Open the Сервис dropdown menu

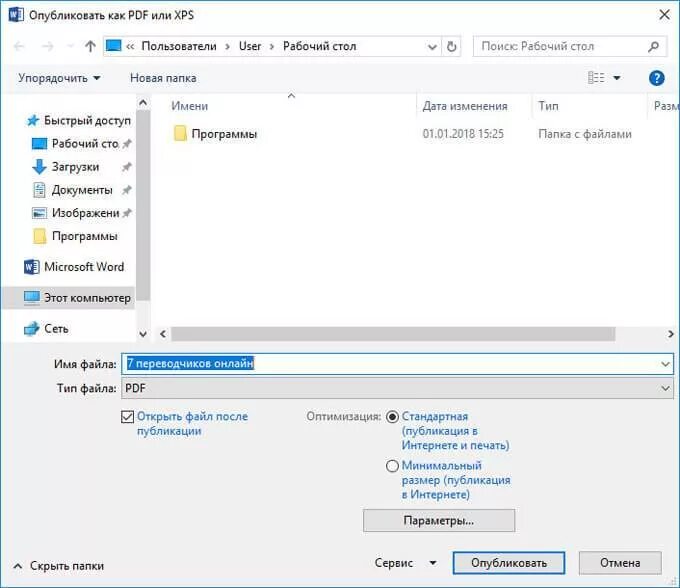[405, 563]
